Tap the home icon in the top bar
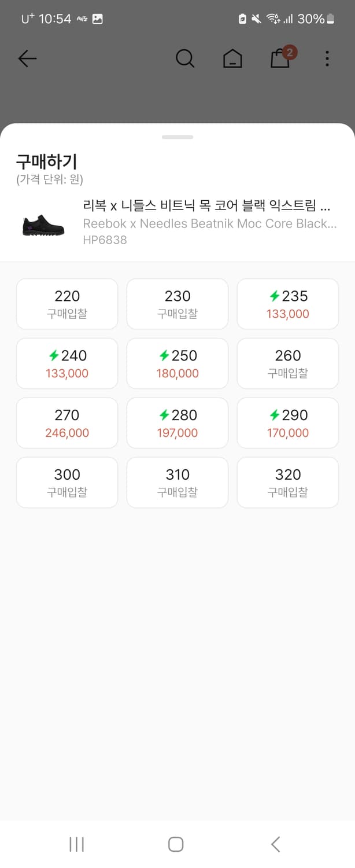 click(x=232, y=58)
